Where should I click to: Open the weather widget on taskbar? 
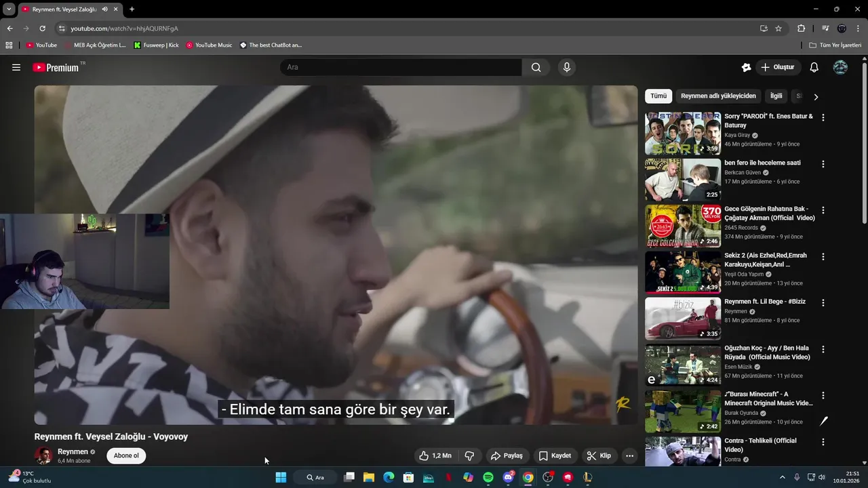[x=30, y=477]
